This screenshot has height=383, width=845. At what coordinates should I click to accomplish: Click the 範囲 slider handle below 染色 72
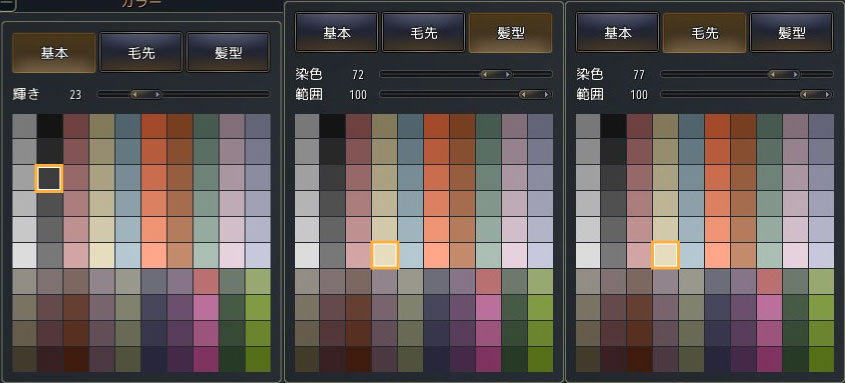pyautogui.click(x=535, y=95)
